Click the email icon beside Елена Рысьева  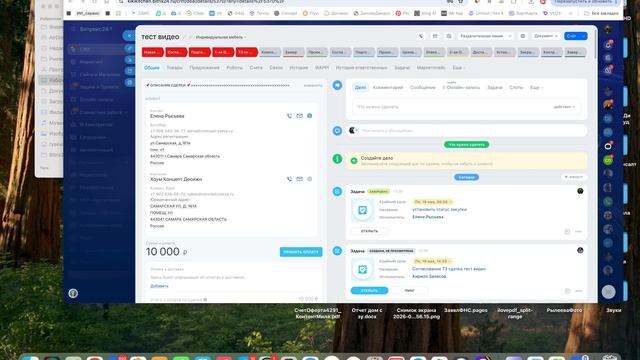(x=300, y=116)
